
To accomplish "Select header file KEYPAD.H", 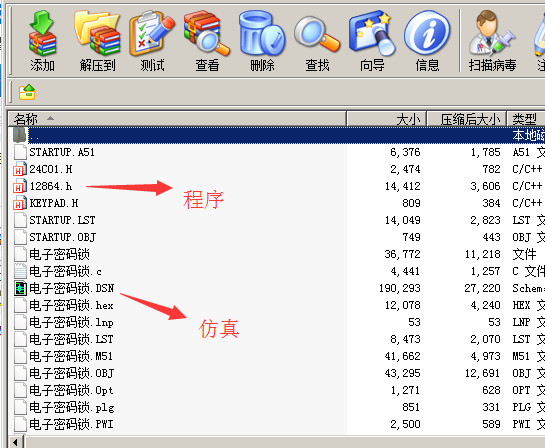I will pos(54,203).
